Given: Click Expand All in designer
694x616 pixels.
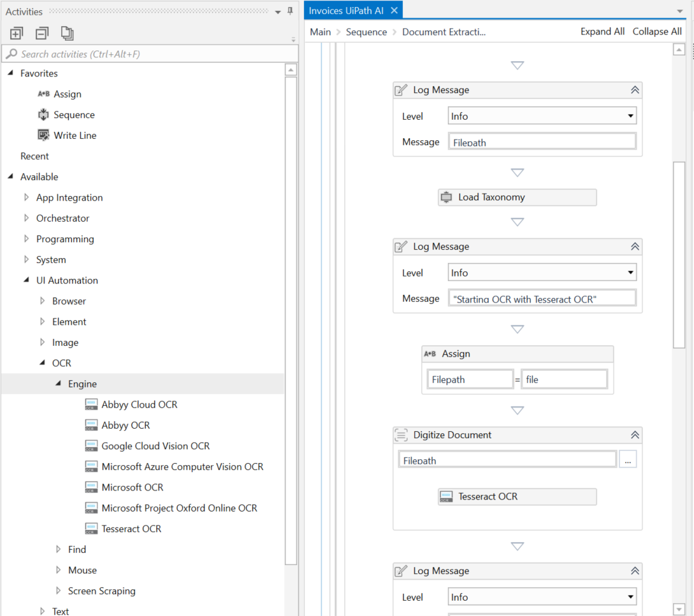Looking at the screenshot, I should (x=602, y=31).
